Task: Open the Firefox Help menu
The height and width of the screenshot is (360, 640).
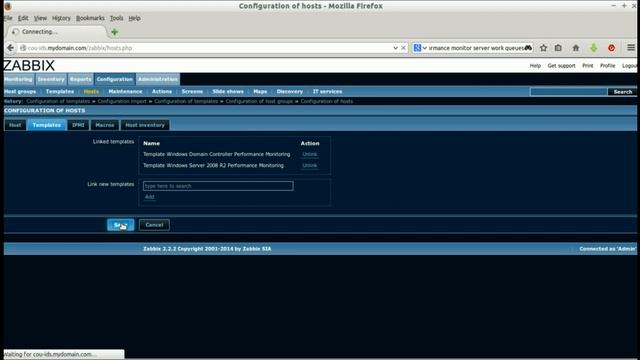Action: [x=134, y=18]
